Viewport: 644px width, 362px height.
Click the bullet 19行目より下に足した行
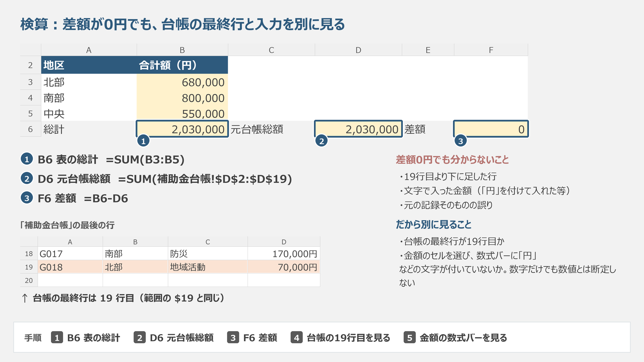[448, 176]
